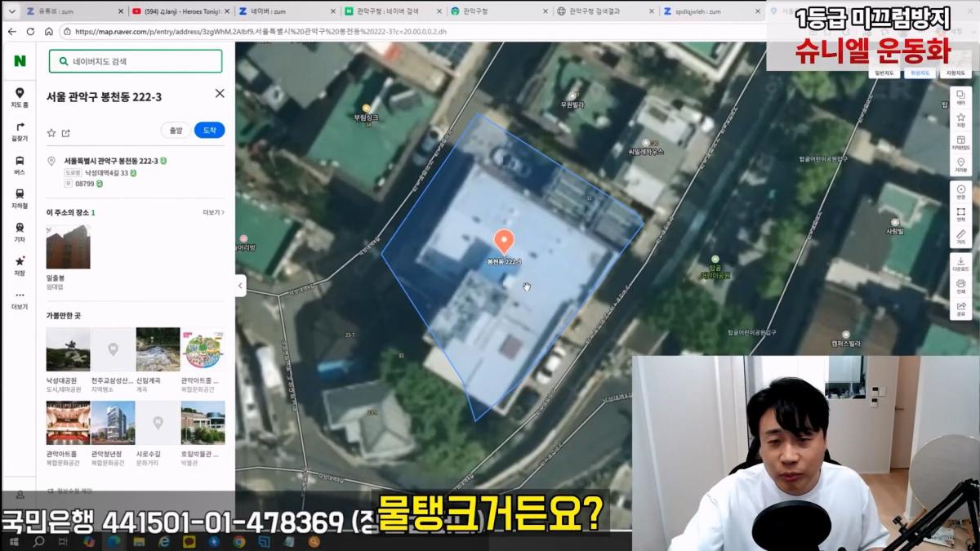Open the 일출봉 place thumbnail
The width and height of the screenshot is (980, 551).
(68, 247)
